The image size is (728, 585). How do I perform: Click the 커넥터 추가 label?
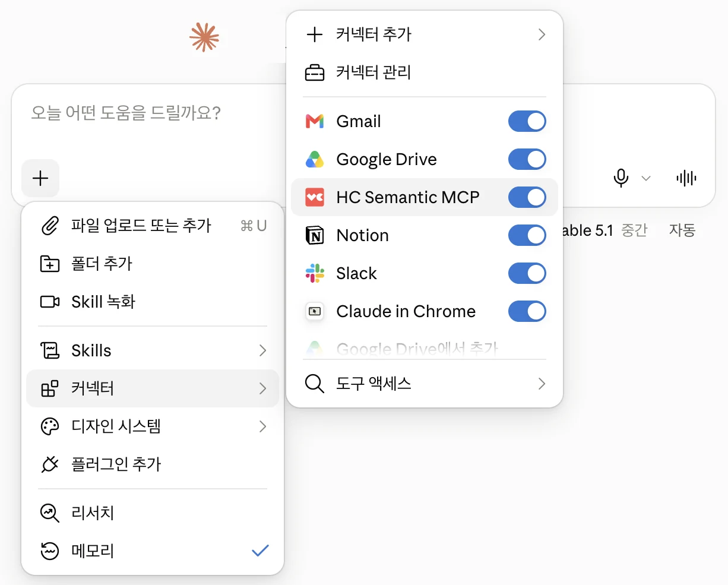click(x=374, y=34)
